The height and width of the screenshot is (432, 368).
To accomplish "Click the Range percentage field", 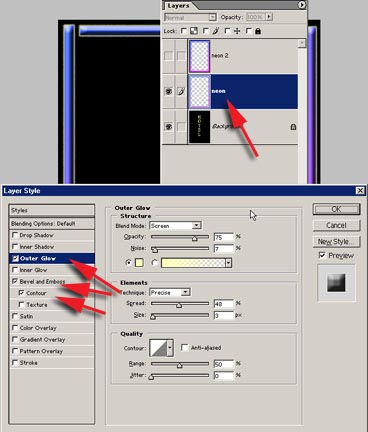I will (x=224, y=364).
